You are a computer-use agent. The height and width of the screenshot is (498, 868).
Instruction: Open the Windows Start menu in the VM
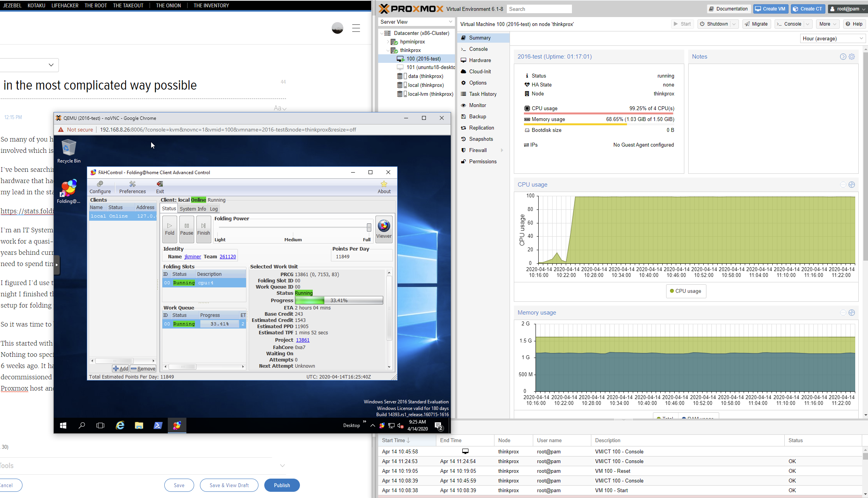(x=63, y=425)
